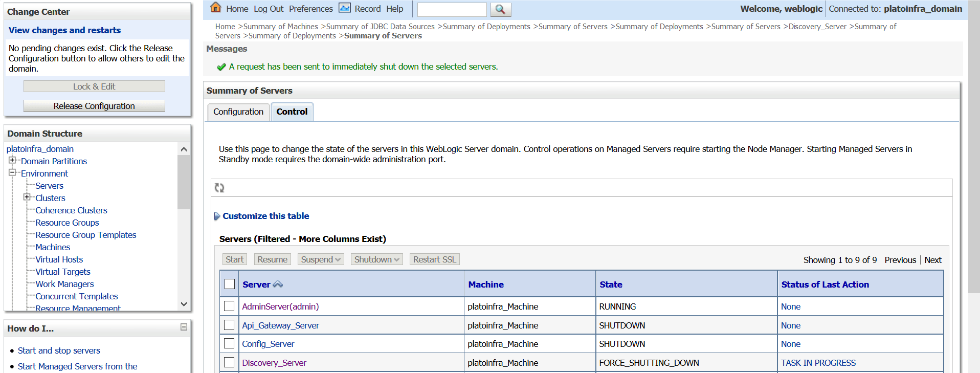Image resolution: width=980 pixels, height=373 pixels.
Task: Open Concurrent Templates tree item
Action: pyautogui.click(x=77, y=296)
